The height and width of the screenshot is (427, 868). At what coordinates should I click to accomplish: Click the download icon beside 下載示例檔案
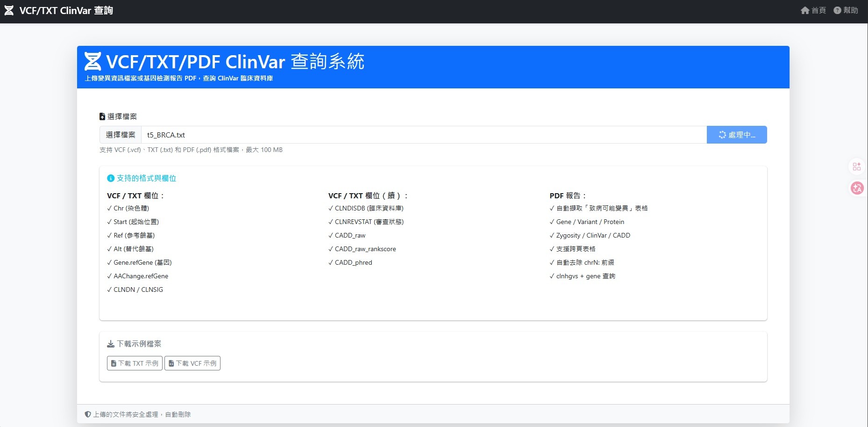[111, 344]
